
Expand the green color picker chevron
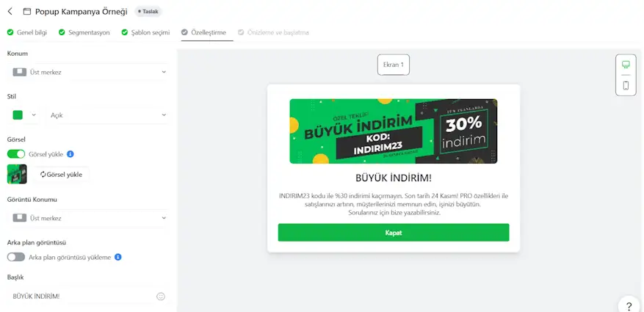(34, 115)
